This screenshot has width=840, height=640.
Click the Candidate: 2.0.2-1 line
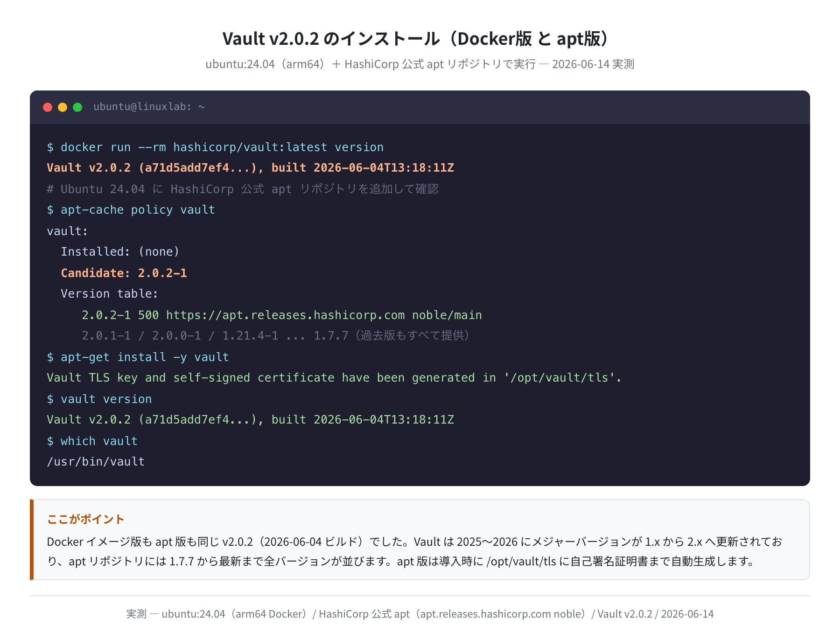click(124, 273)
